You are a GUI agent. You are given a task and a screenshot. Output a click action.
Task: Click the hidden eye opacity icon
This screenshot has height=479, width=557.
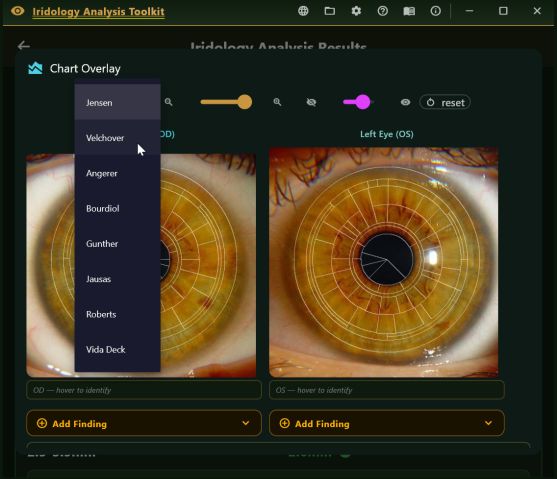pos(311,102)
